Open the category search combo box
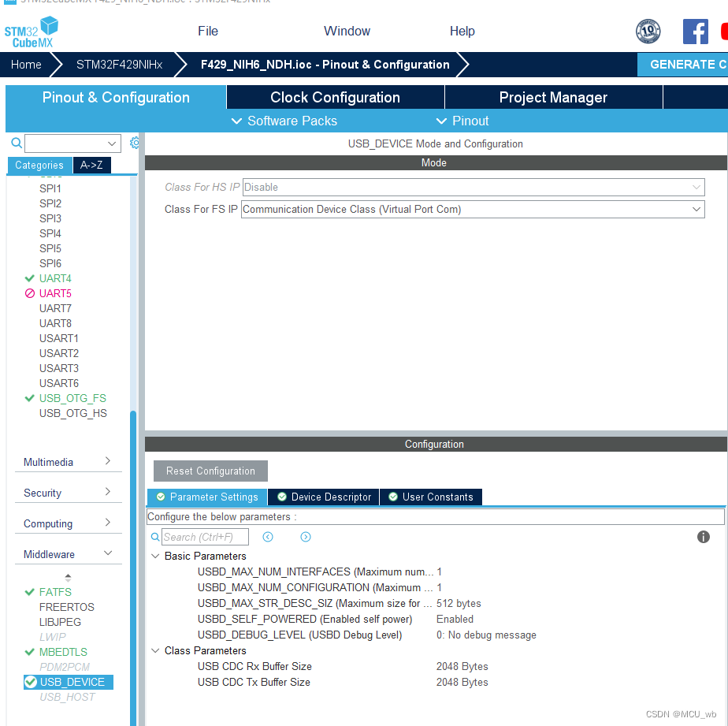The width and height of the screenshot is (728, 726). [x=72, y=143]
